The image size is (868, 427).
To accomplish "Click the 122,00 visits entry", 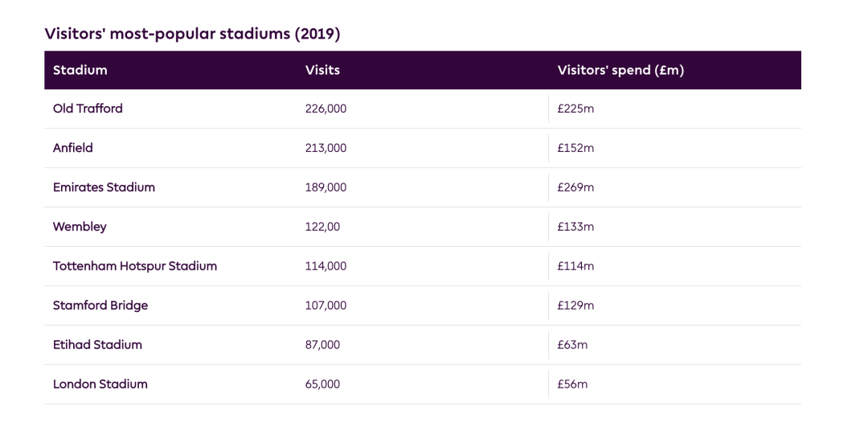I will [x=322, y=227].
